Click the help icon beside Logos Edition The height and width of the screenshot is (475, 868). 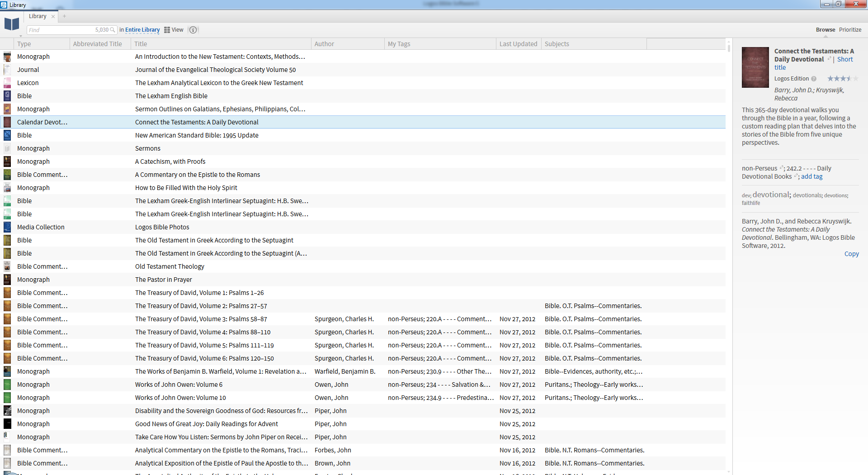click(814, 79)
